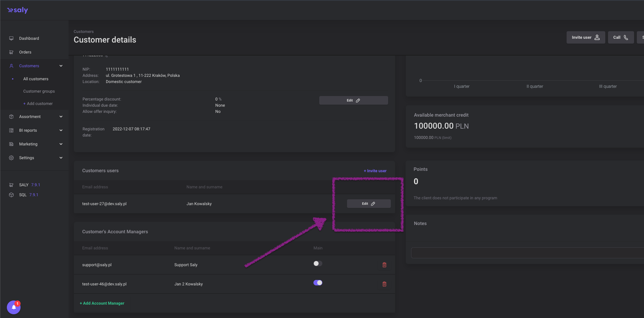
Task: Open Customer groups in the sidebar
Action: point(39,91)
